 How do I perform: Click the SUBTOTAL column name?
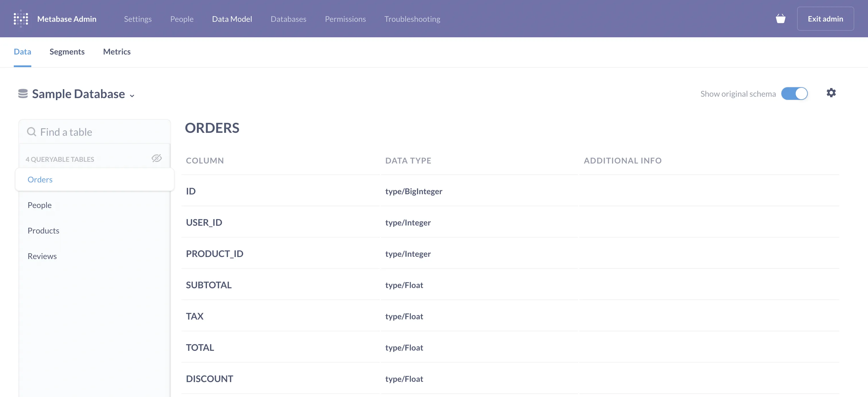coord(209,285)
